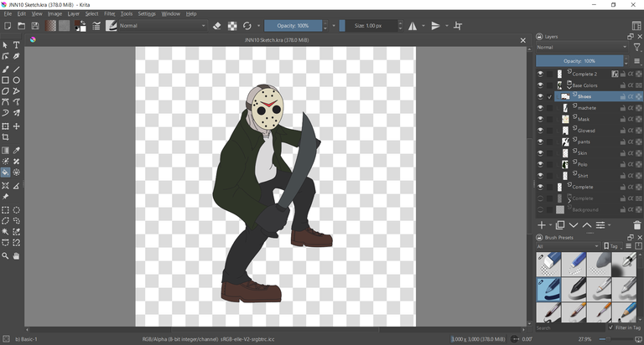
Task: Hide the Complete 2 layer
Action: pos(540,74)
